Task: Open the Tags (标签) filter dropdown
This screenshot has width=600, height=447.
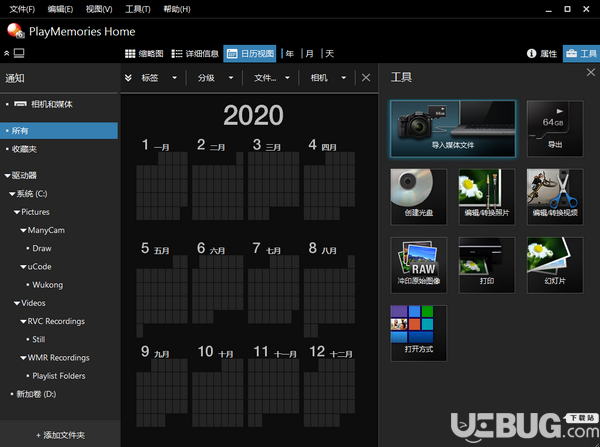Action: tap(159, 78)
